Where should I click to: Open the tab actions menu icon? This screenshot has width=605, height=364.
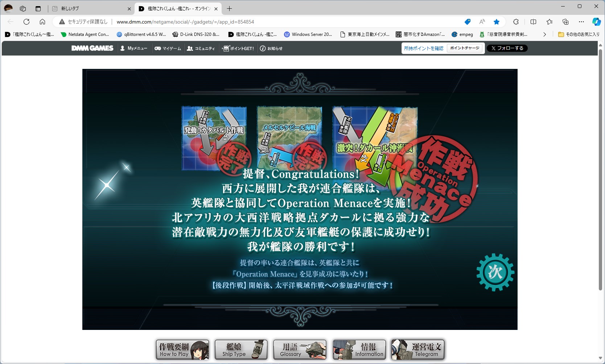(38, 9)
